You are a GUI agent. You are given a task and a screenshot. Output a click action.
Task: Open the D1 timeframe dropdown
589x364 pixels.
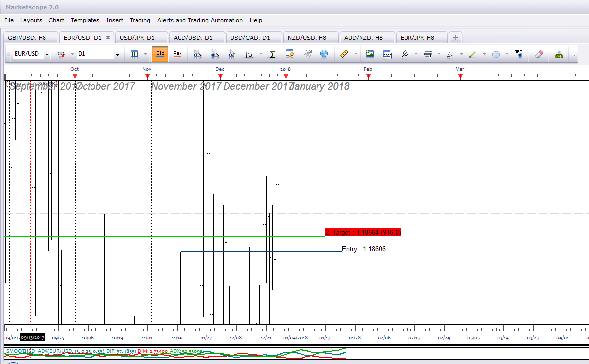(x=117, y=55)
